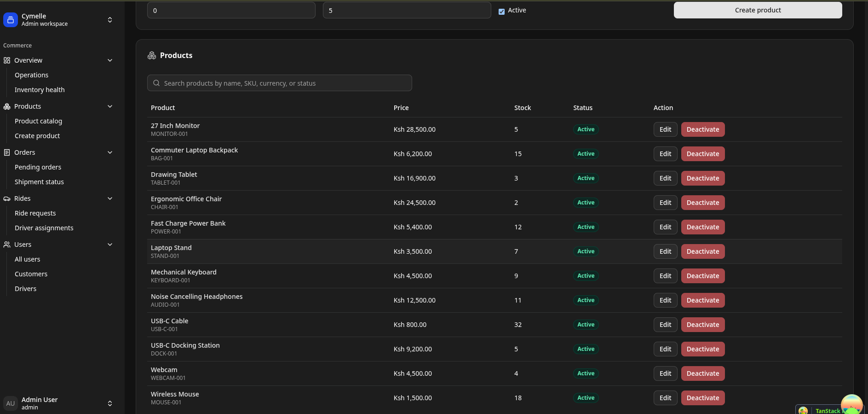Click the input field containing 0

(231, 10)
